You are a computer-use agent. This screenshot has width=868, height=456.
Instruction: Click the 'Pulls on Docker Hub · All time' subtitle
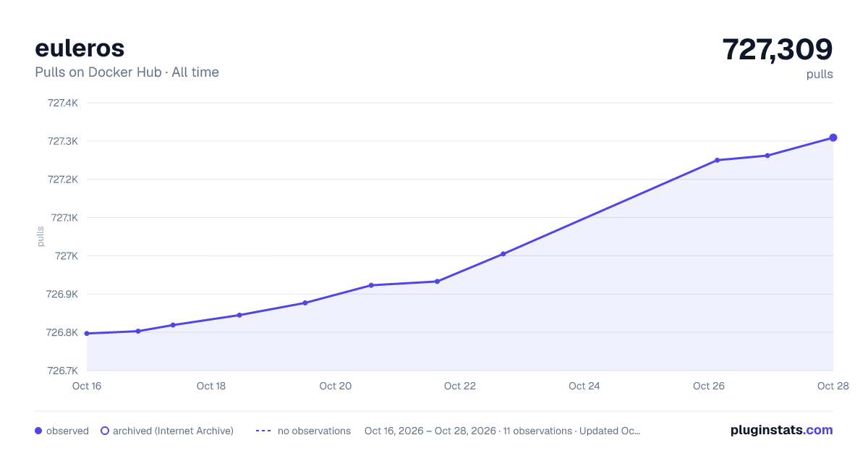pyautogui.click(x=127, y=72)
